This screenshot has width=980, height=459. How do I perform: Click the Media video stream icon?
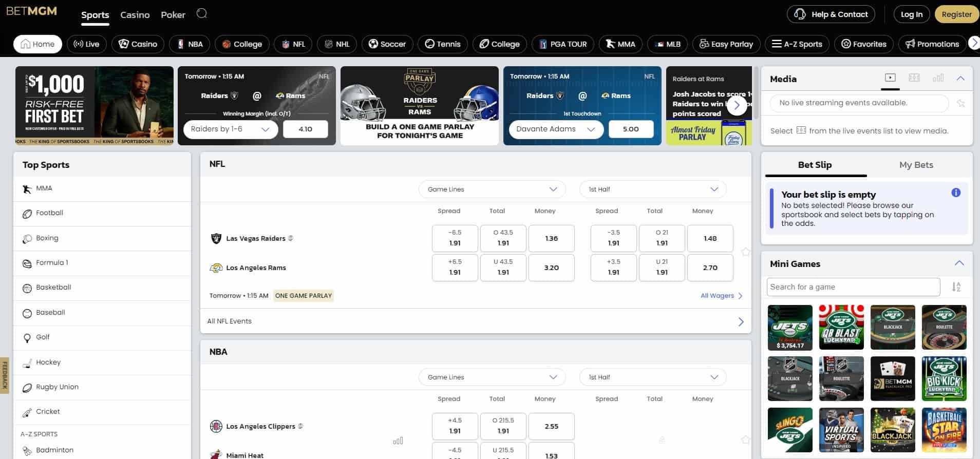890,78
